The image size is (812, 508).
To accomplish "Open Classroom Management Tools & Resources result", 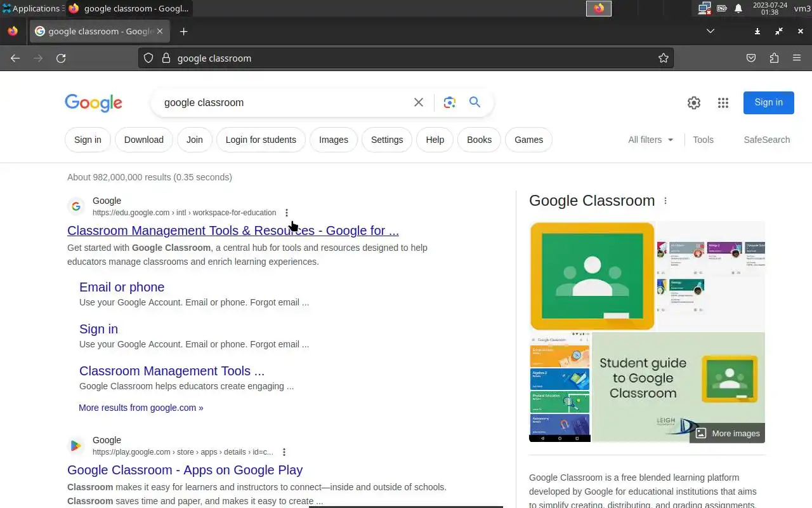I will click(x=233, y=231).
